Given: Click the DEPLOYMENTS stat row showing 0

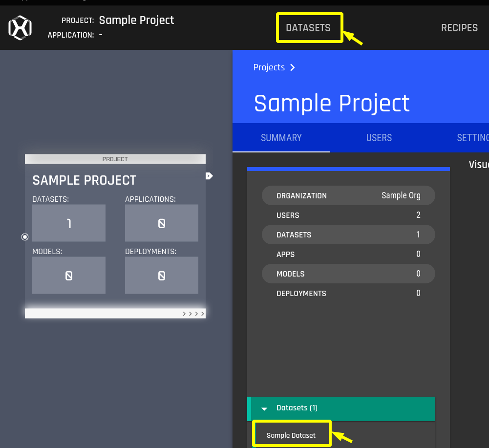Looking at the screenshot, I should pyautogui.click(x=348, y=293).
